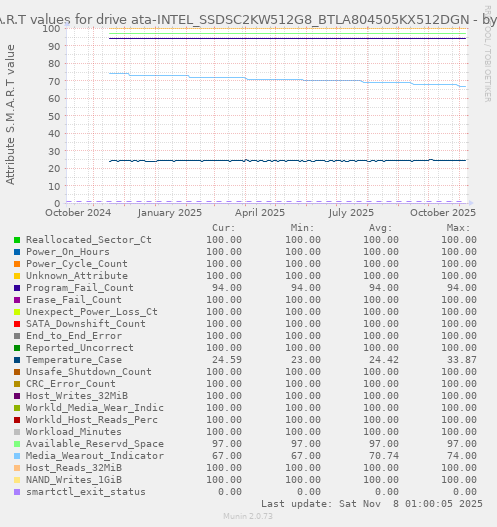Click Temperature_Case current value 24.59
The height and width of the screenshot is (527, 497).
[x=227, y=360]
